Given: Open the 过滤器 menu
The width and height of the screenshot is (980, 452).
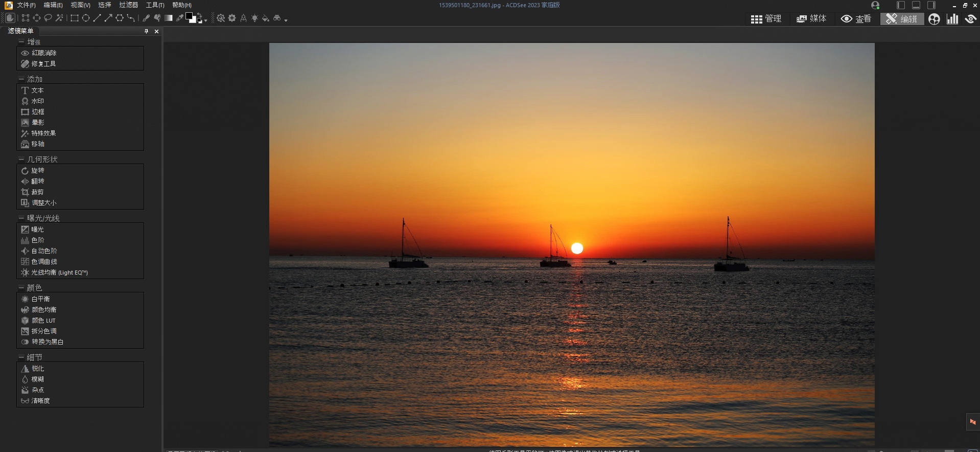Looking at the screenshot, I should tap(128, 5).
